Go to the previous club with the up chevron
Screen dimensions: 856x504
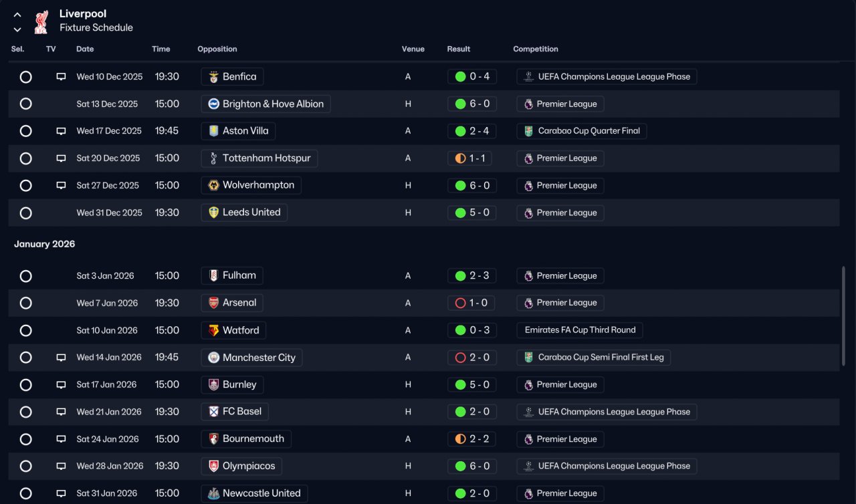click(17, 15)
